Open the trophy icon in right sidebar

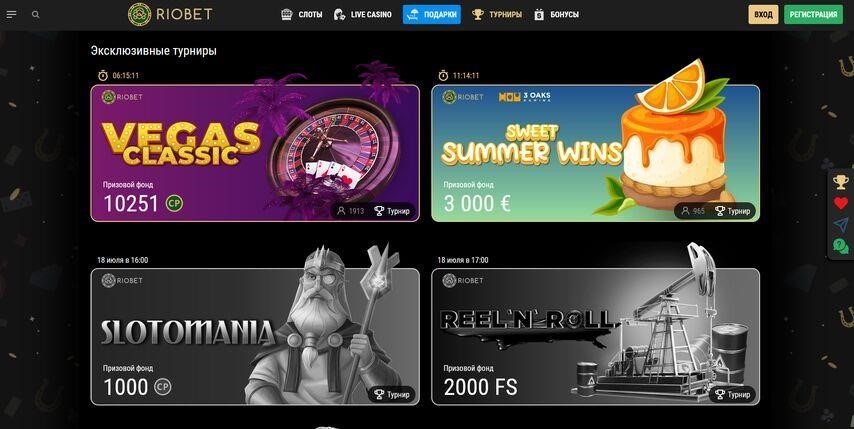click(x=841, y=182)
